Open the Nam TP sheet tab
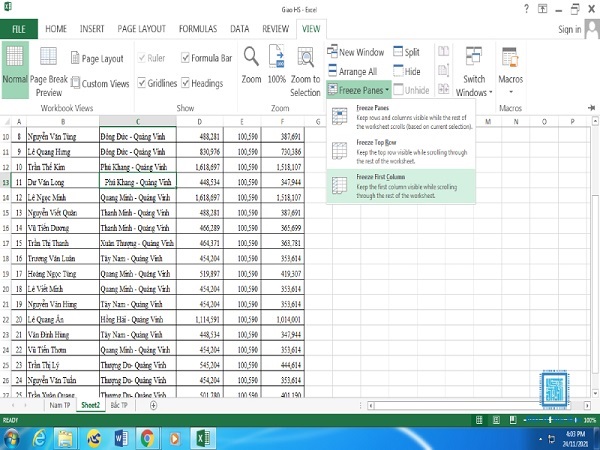The width and height of the screenshot is (600, 450). pyautogui.click(x=60, y=405)
